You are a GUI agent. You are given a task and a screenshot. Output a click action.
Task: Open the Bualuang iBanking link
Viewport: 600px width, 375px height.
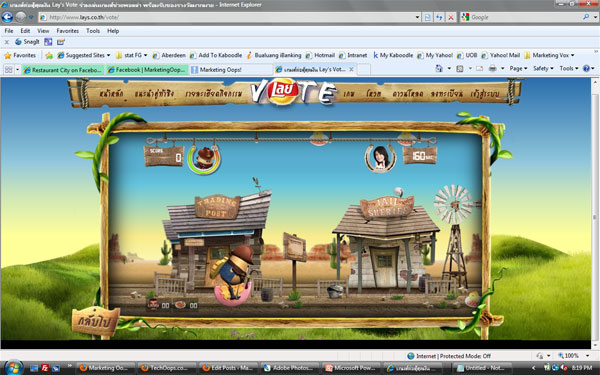274,55
